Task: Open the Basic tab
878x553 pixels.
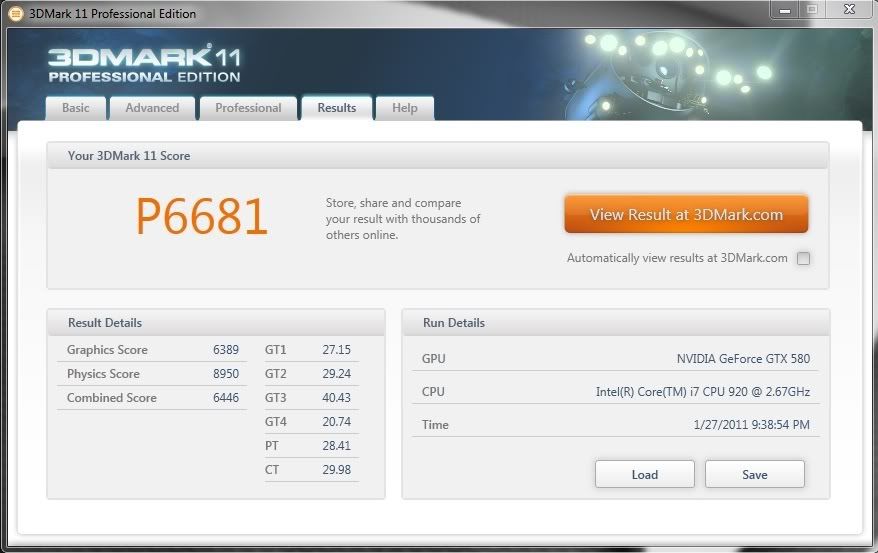Action: 76,108
